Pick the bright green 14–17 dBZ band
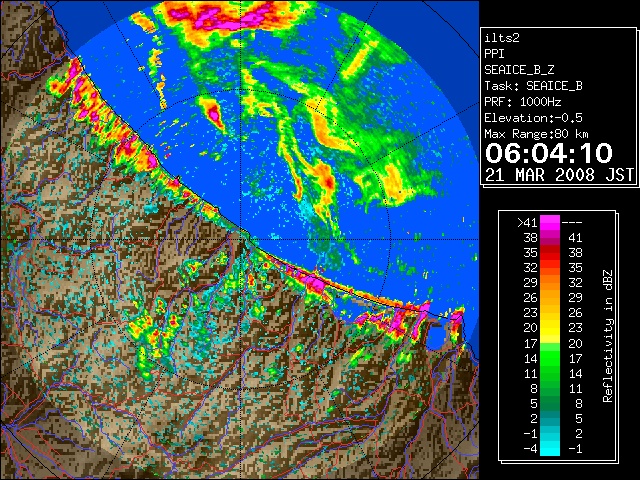Image resolution: width=640 pixels, height=480 pixels. tap(550, 358)
